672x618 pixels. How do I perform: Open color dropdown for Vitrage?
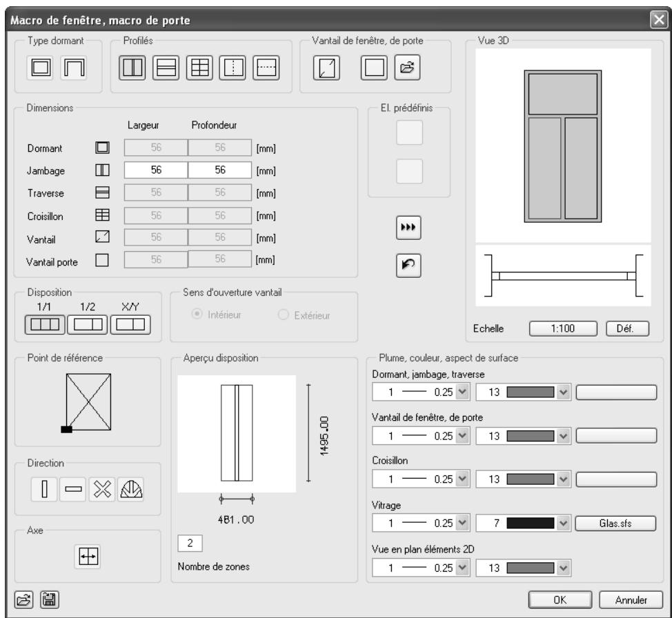click(x=563, y=524)
